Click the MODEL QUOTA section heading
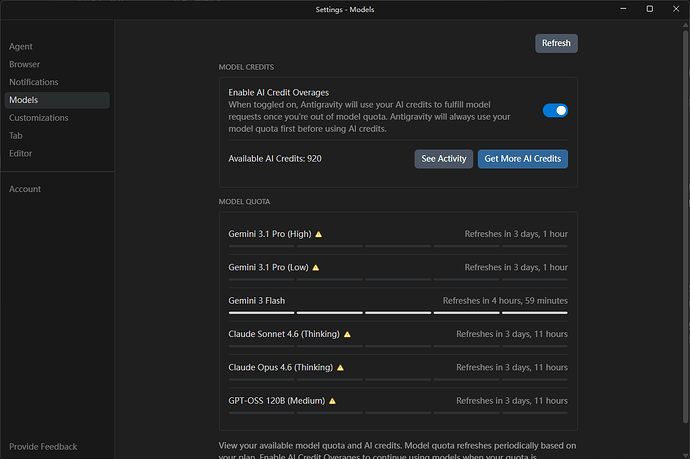The height and width of the screenshot is (459, 690). pos(244,202)
